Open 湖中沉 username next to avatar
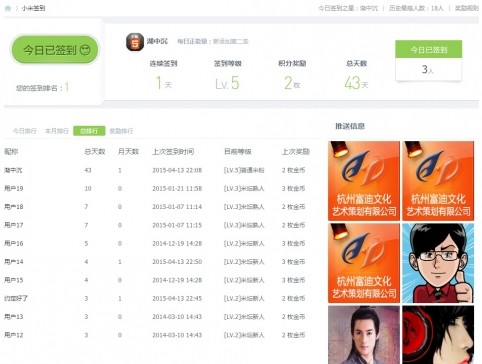The height and width of the screenshot is (364, 482). click(x=157, y=41)
